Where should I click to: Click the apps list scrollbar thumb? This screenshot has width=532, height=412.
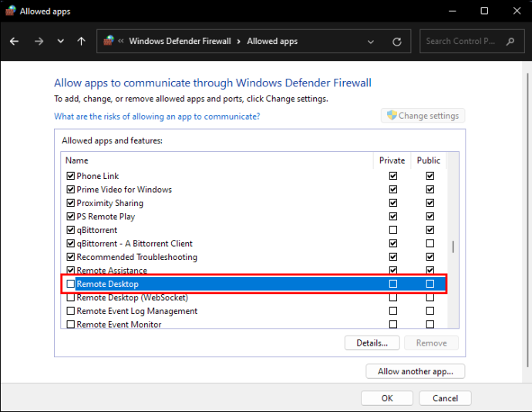point(453,247)
